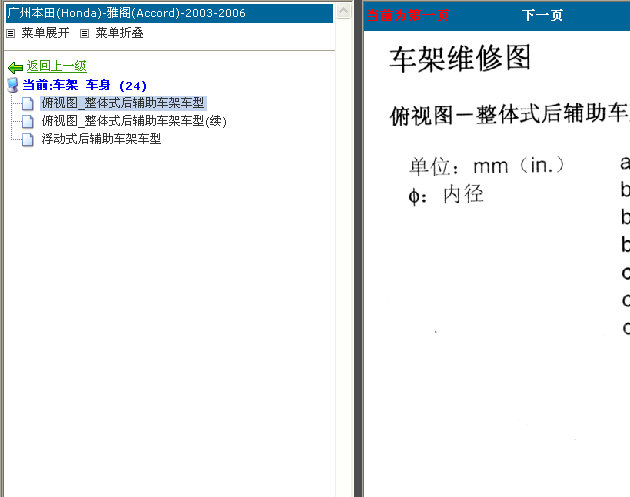Click the φ: 内径 text
This screenshot has width=630, height=497.
click(x=446, y=195)
